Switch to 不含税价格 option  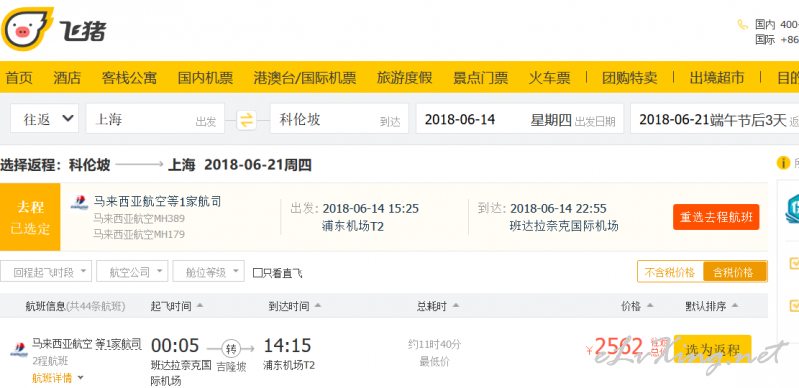tap(670, 272)
